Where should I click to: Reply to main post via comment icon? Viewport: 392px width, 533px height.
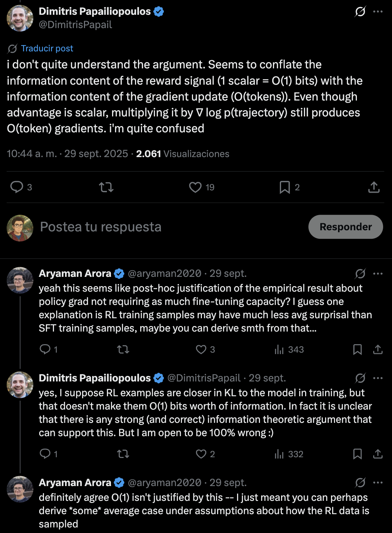pos(17,187)
